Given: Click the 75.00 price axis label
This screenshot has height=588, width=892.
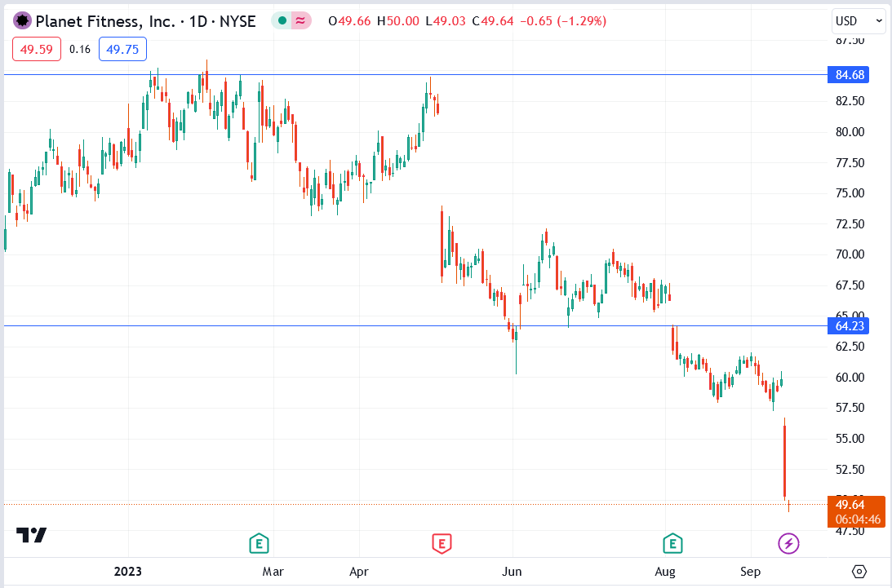Looking at the screenshot, I should coord(850,193).
